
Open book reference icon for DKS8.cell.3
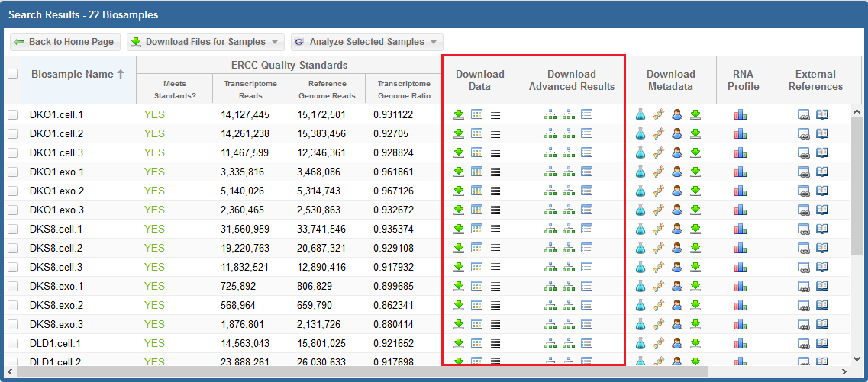pyautogui.click(x=822, y=267)
